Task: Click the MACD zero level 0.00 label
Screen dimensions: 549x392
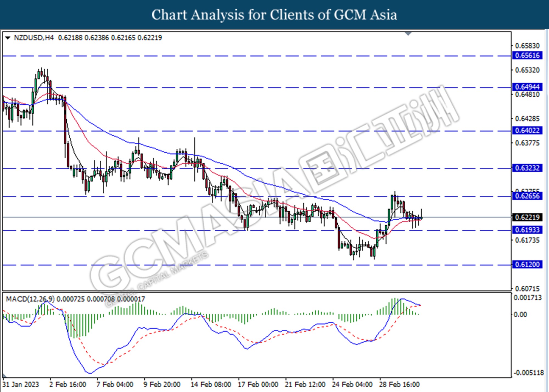Action: [520, 315]
